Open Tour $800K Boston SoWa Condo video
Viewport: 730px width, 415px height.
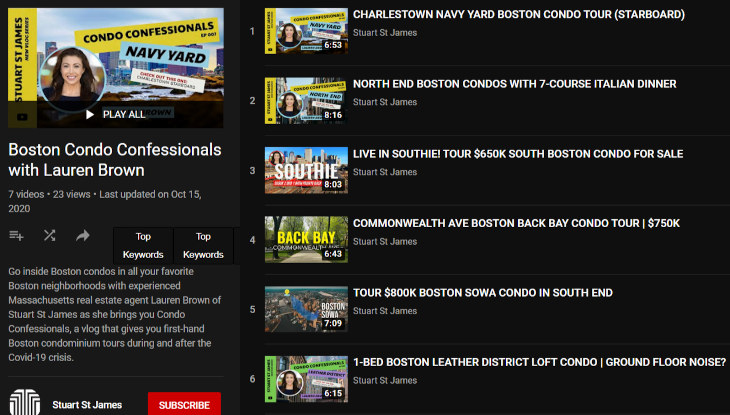483,293
